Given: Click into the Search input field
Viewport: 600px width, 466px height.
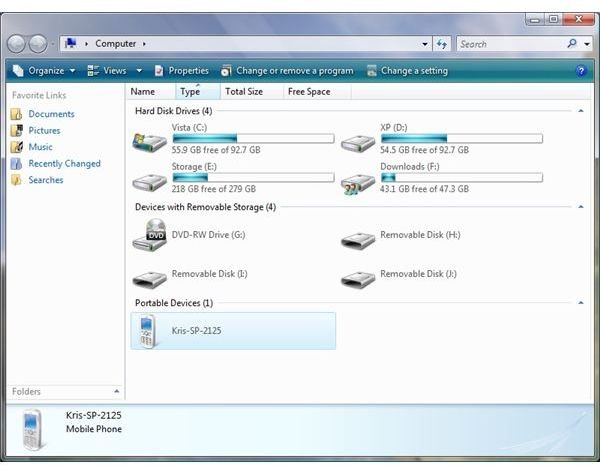Looking at the screenshot, I should (512, 44).
